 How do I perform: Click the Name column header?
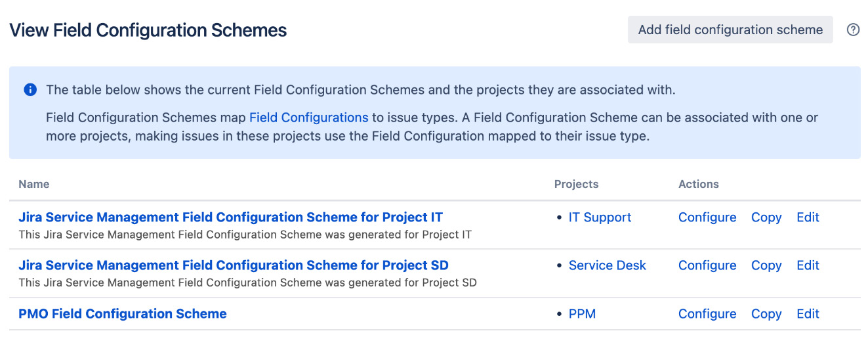[x=34, y=184]
